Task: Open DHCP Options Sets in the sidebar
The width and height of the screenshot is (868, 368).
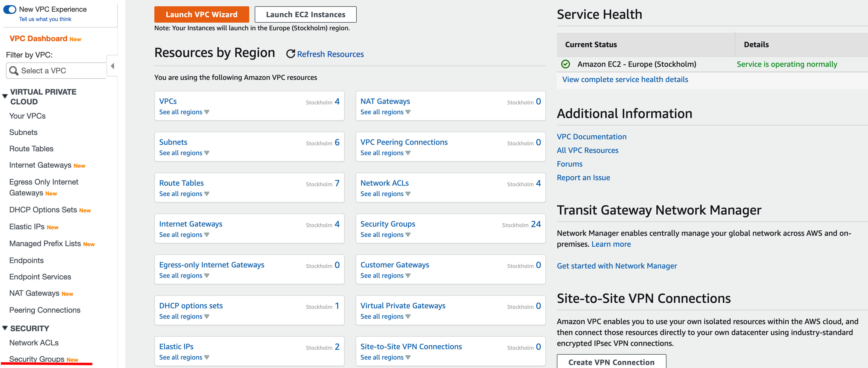Action: (x=43, y=210)
